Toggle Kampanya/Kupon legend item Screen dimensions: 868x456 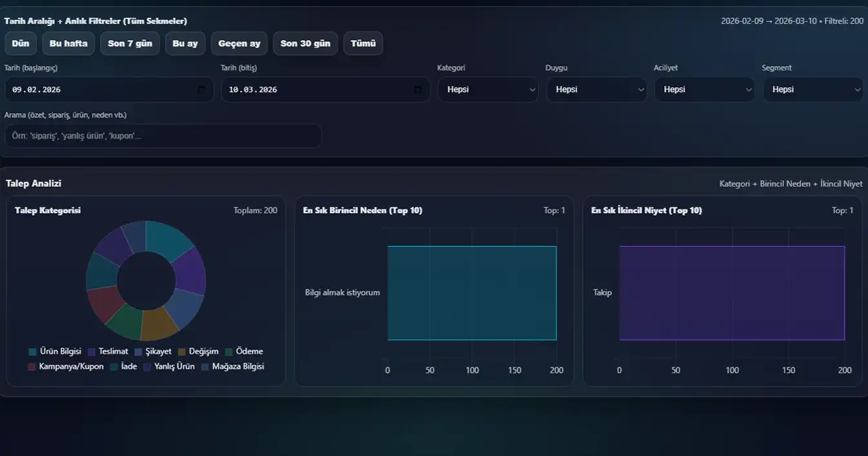[x=65, y=366]
